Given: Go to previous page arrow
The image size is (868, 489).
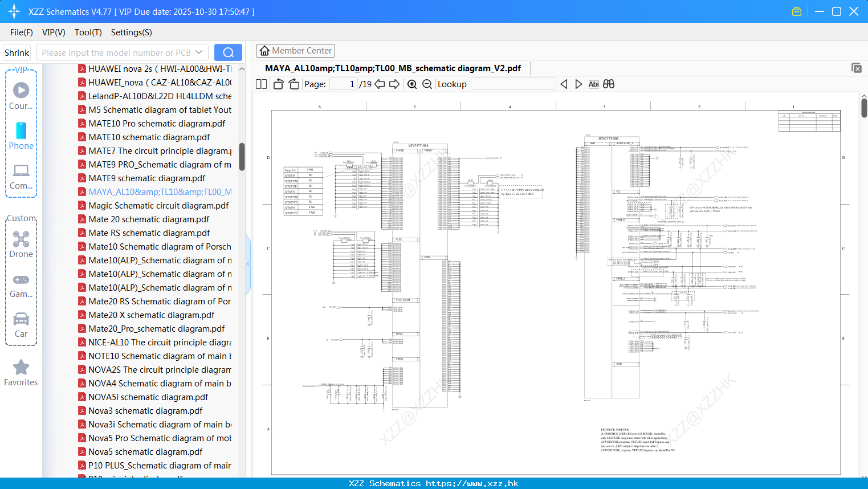Looking at the screenshot, I should click(x=380, y=84).
